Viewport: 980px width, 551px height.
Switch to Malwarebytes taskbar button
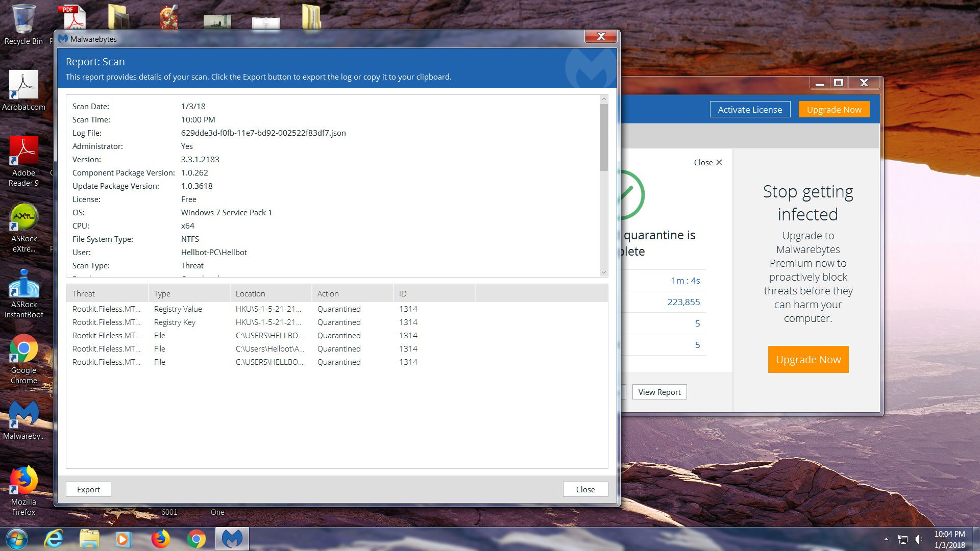pyautogui.click(x=232, y=539)
